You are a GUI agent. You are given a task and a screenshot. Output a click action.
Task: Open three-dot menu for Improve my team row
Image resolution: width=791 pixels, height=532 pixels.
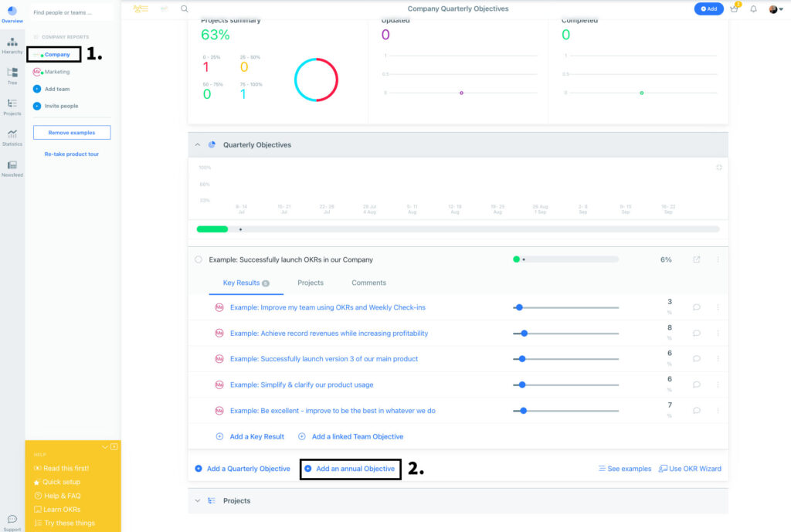(x=718, y=307)
